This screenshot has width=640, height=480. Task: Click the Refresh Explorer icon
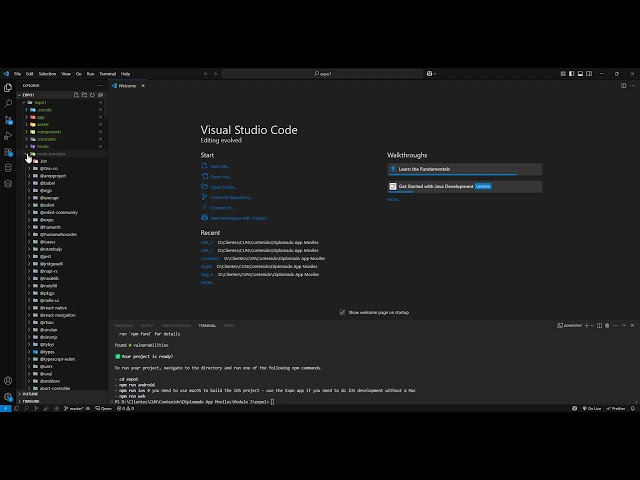pyautogui.click(x=92, y=95)
